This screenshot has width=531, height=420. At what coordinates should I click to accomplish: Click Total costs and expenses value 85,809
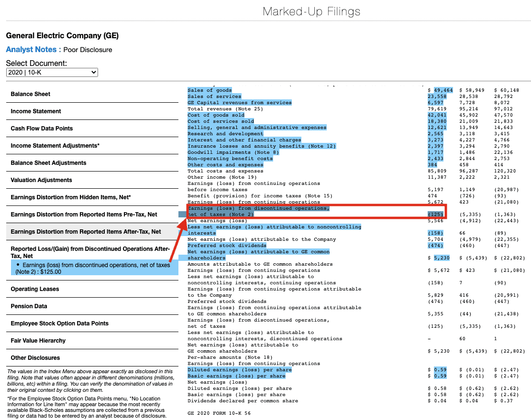tap(437, 171)
